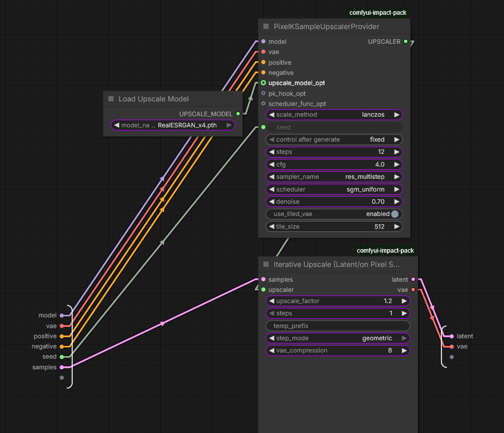
Task: Click the empty group input socket below samples
Action: coord(62,377)
